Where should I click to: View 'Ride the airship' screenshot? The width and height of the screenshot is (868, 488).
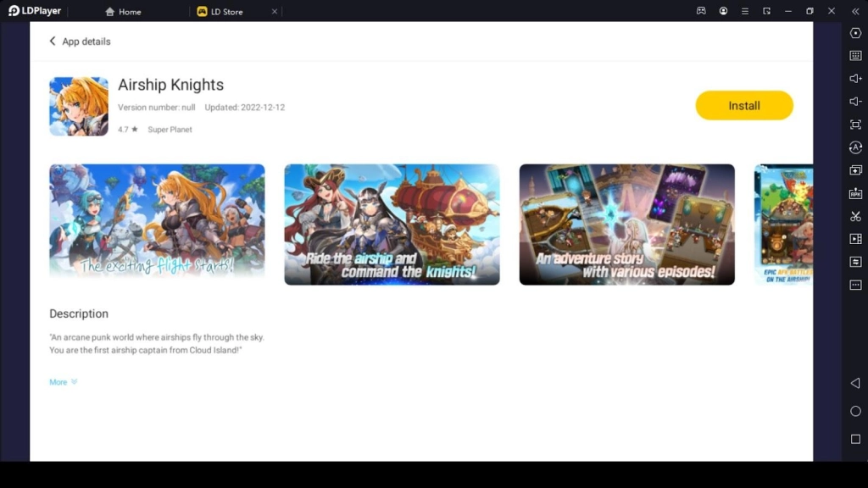[x=392, y=224]
